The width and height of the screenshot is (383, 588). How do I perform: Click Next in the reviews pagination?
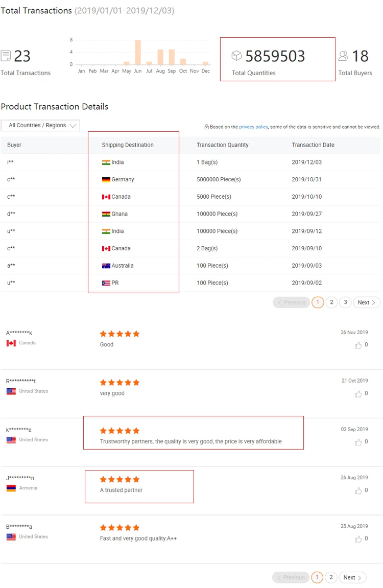point(352,577)
